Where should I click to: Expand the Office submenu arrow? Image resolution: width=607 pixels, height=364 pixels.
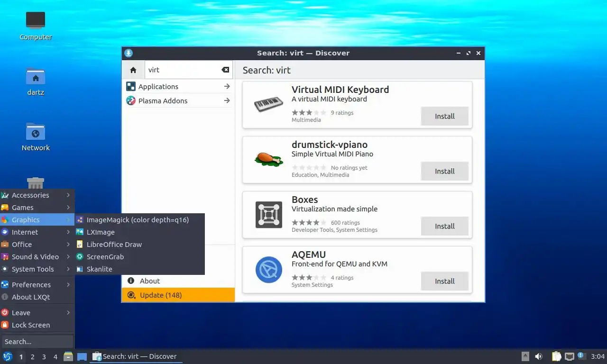pos(68,245)
